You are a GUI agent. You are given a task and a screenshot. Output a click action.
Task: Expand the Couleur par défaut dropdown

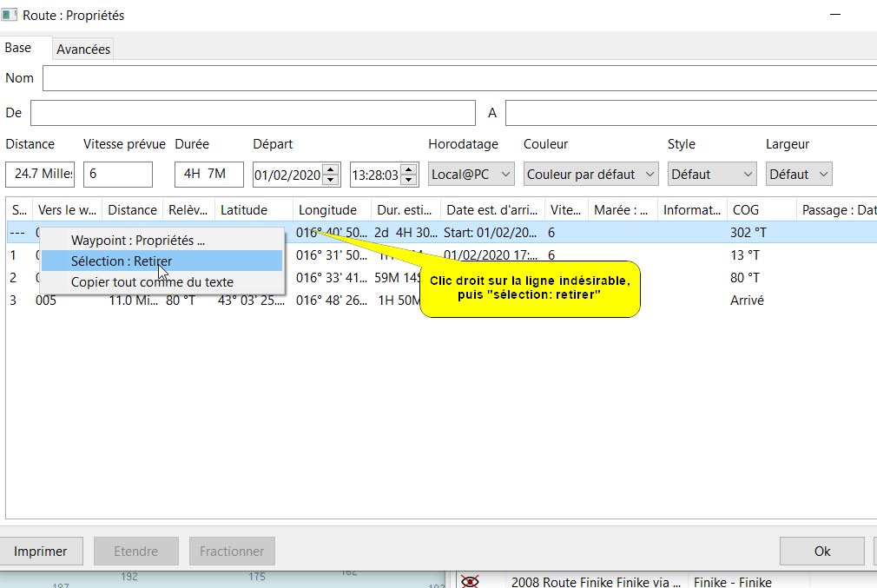coord(590,175)
